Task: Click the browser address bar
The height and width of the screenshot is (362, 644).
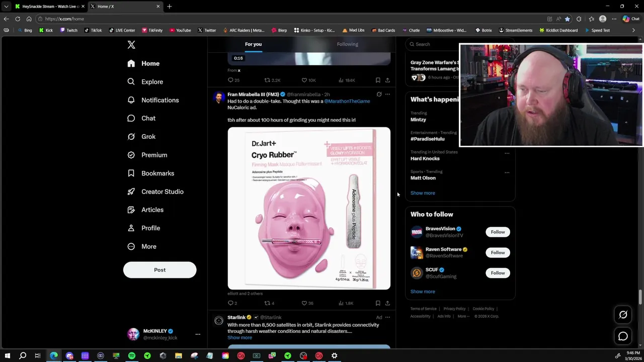Action: (x=292, y=19)
